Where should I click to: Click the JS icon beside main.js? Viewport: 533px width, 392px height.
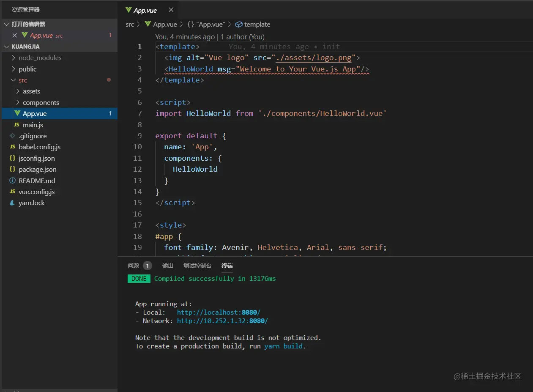click(x=16, y=125)
